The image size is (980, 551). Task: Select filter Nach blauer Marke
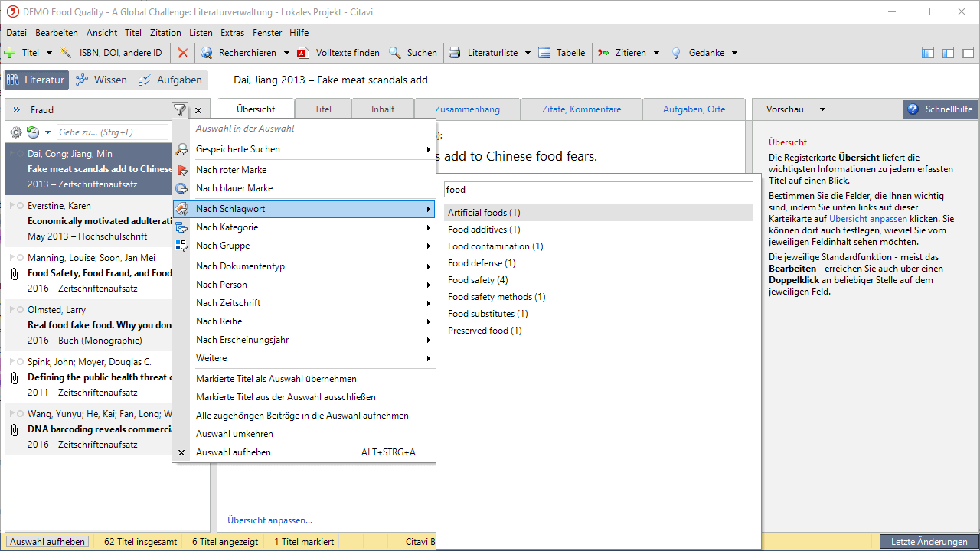pos(234,188)
